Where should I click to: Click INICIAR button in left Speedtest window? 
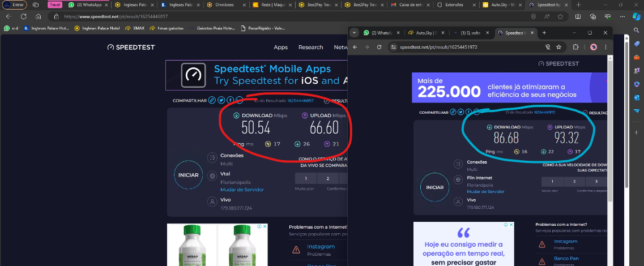tap(189, 175)
